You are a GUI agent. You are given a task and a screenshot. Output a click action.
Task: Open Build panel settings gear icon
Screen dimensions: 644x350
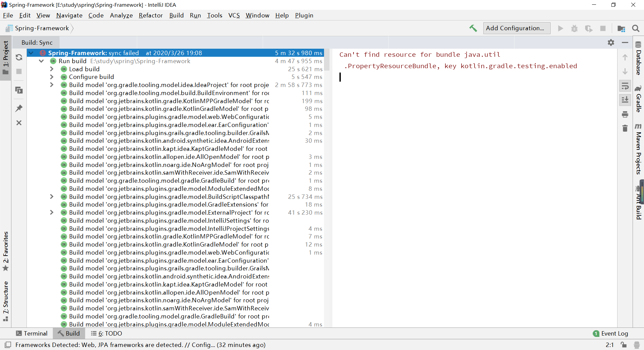pos(611,43)
